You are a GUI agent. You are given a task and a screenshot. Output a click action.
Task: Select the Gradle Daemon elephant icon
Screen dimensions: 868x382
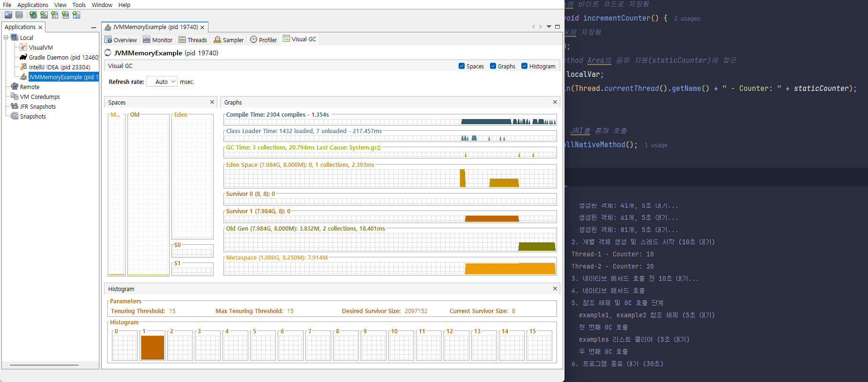pyautogui.click(x=23, y=57)
